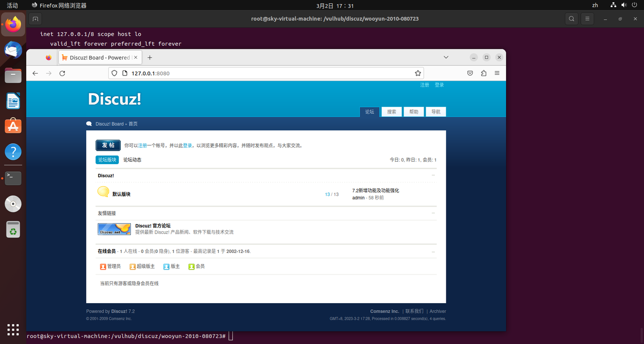This screenshot has height=344, width=644.
Task: Switch to 论坛动态 tab
Action: [x=132, y=160]
